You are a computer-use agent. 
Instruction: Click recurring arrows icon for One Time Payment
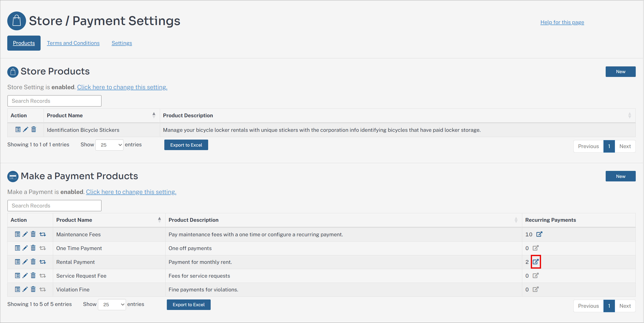point(43,248)
